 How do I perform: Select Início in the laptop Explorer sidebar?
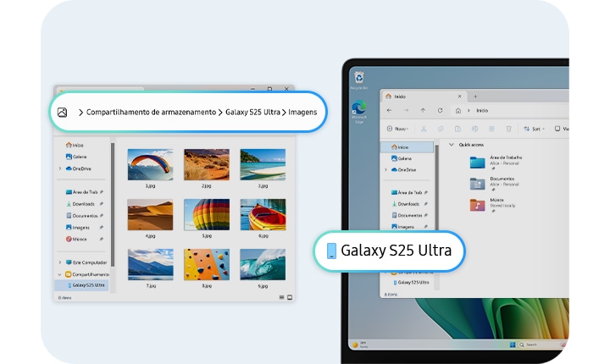[407, 147]
